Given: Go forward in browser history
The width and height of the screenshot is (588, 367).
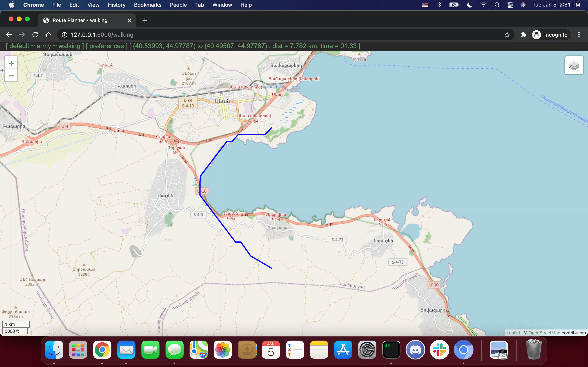Looking at the screenshot, I should (22, 34).
